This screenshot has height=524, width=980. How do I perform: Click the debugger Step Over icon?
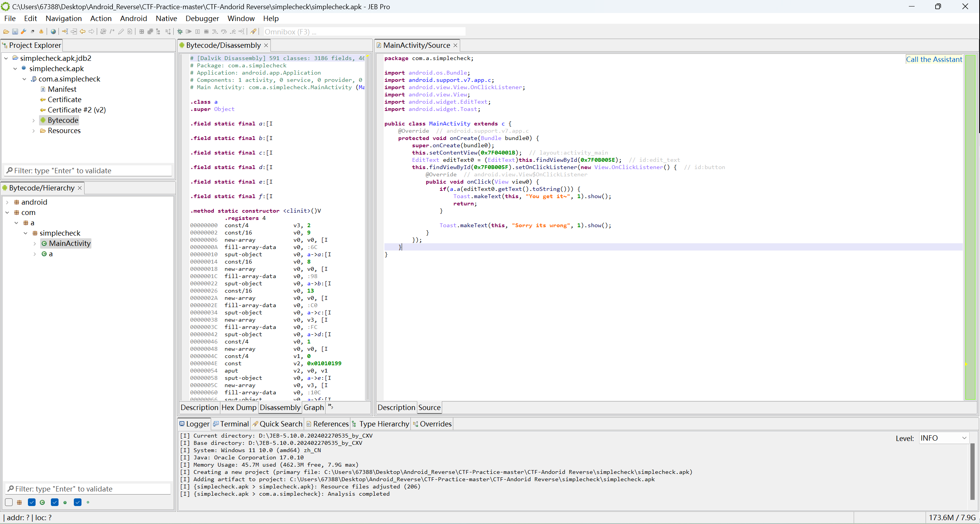[224, 32]
